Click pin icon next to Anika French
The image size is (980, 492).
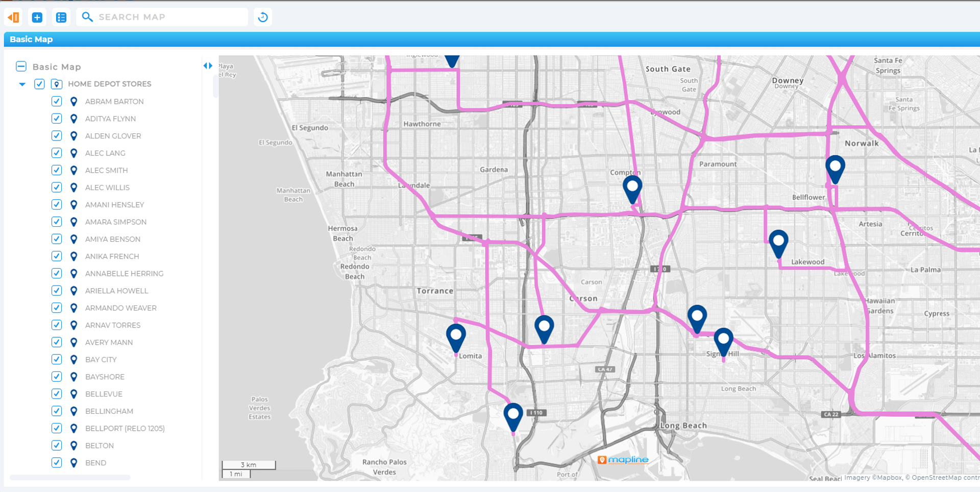[x=73, y=256]
